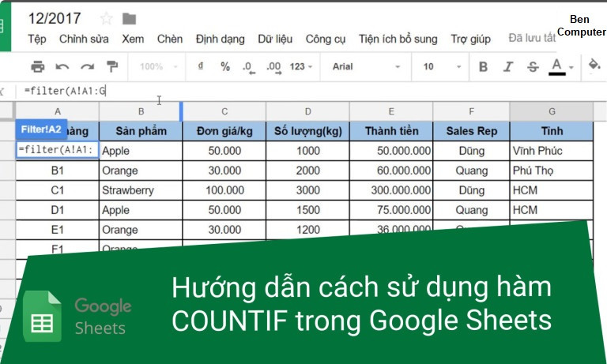
Task: Open the fill color tool
Action: tap(594, 64)
